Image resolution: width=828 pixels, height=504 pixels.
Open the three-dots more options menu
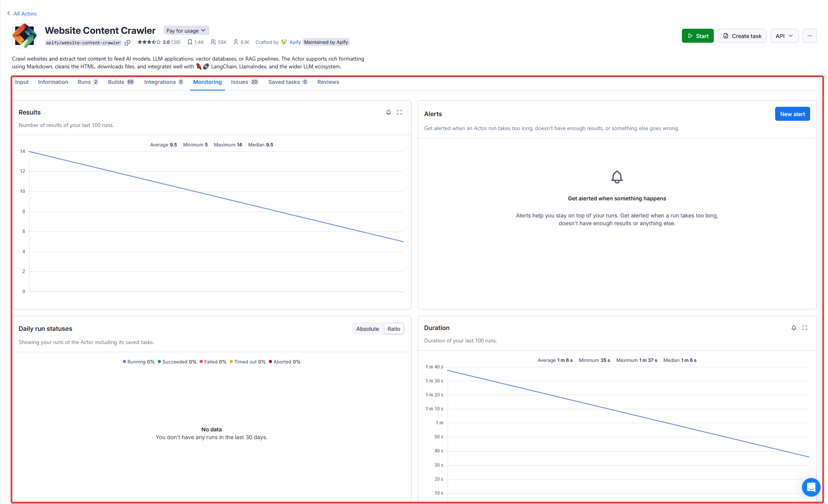(809, 36)
